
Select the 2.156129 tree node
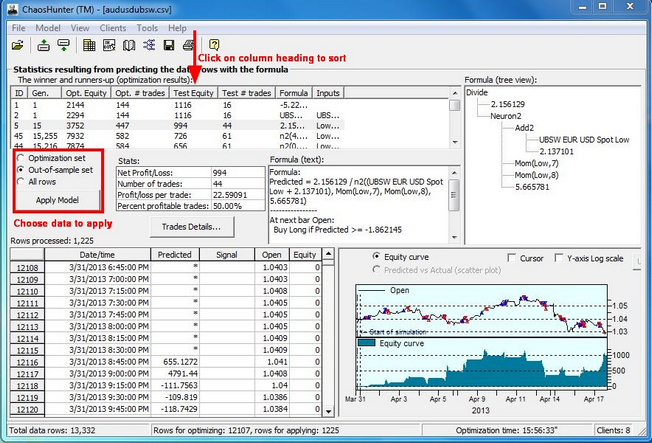click(x=508, y=104)
